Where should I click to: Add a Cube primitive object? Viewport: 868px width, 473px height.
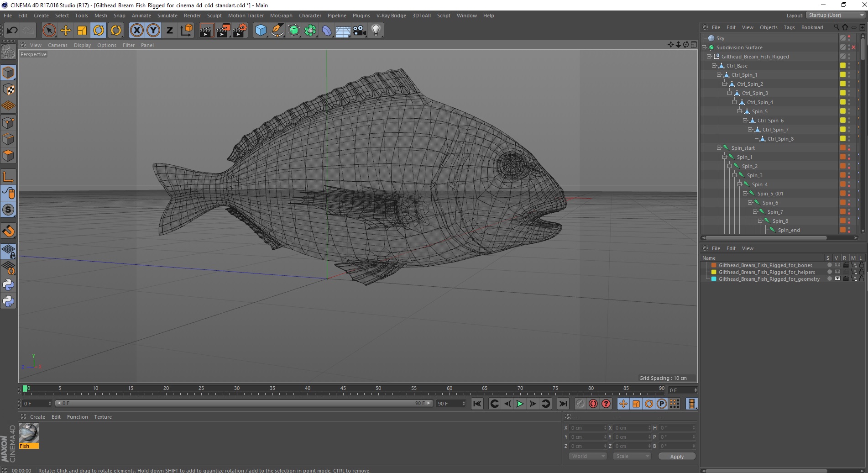click(261, 31)
